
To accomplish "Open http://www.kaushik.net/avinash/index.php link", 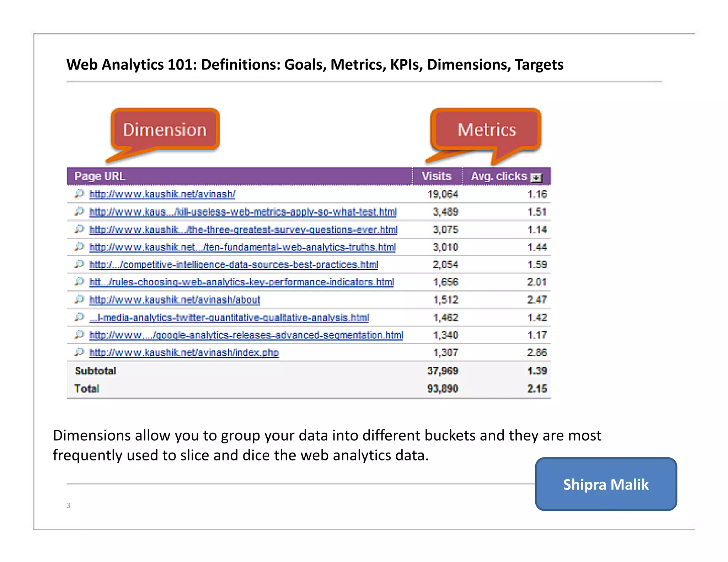I will (184, 353).
